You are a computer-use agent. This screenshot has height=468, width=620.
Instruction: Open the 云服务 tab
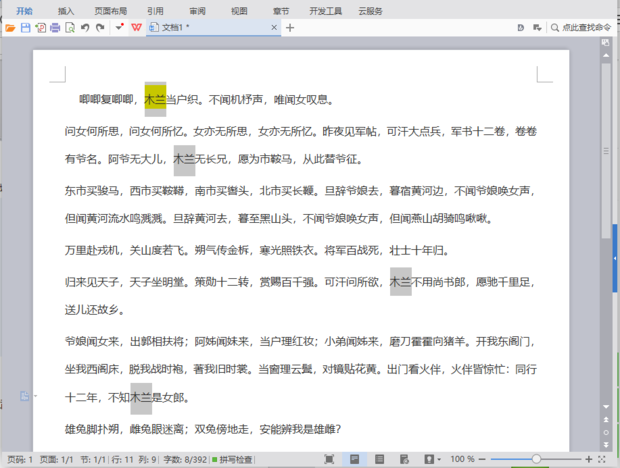[370, 11]
